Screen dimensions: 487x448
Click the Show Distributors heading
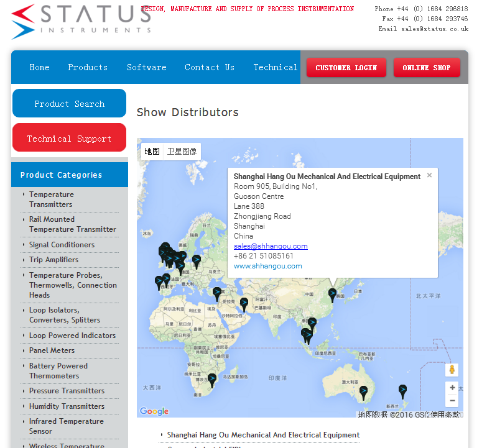(188, 112)
